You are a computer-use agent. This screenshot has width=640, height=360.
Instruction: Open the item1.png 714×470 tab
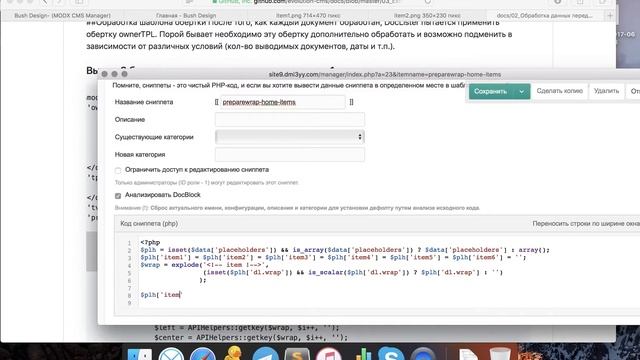coord(308,16)
